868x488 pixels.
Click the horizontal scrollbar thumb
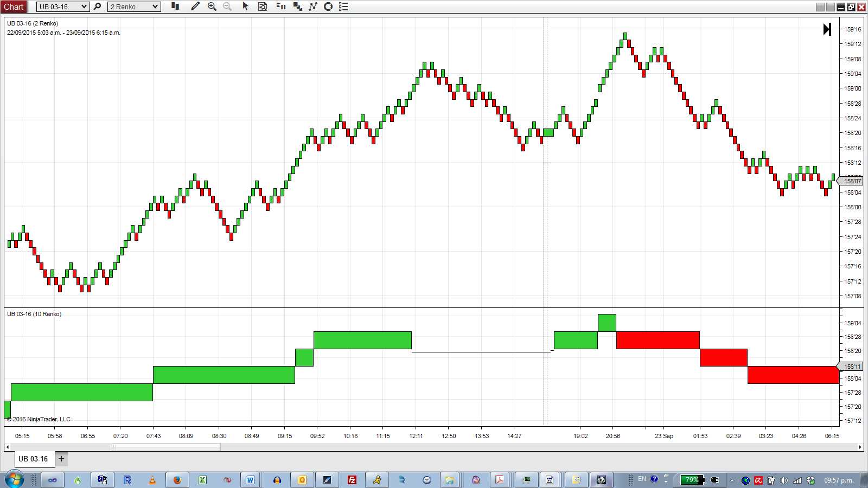coord(167,447)
